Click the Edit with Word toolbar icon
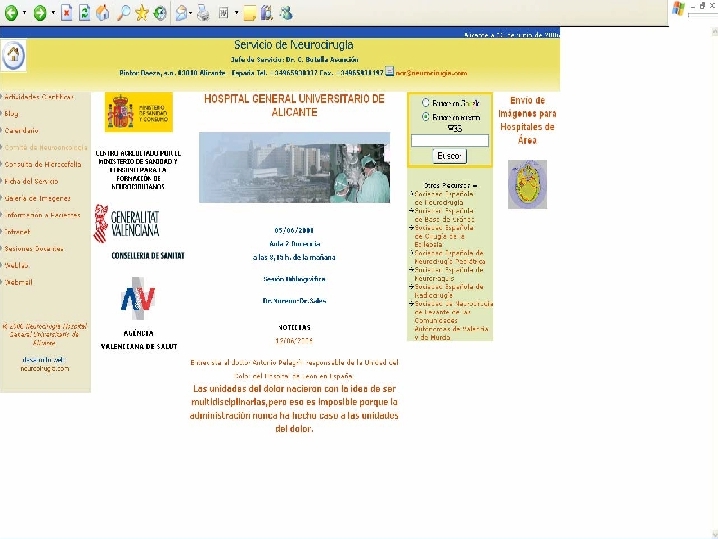718x539 pixels. 223,13
